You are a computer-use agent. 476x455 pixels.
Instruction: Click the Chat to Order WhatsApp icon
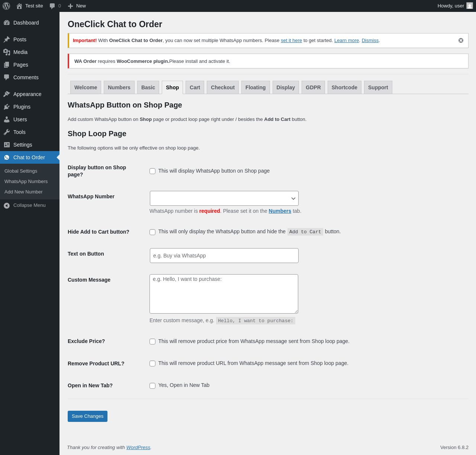7,157
